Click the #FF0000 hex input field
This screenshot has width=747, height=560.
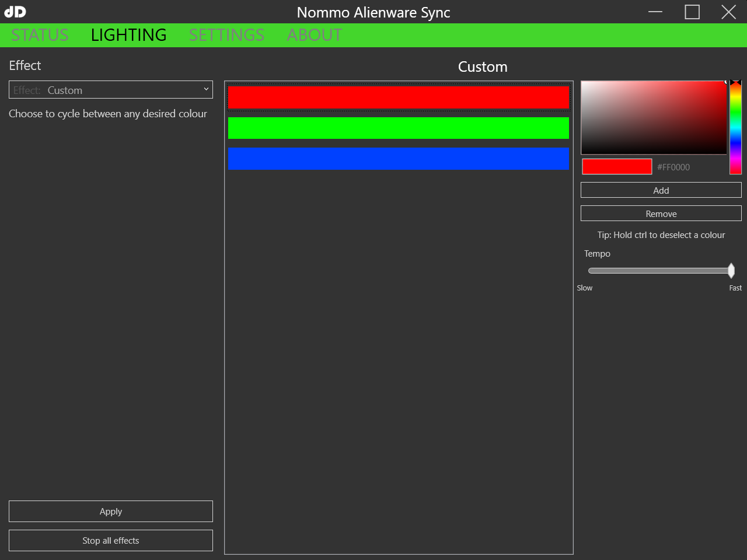point(674,167)
